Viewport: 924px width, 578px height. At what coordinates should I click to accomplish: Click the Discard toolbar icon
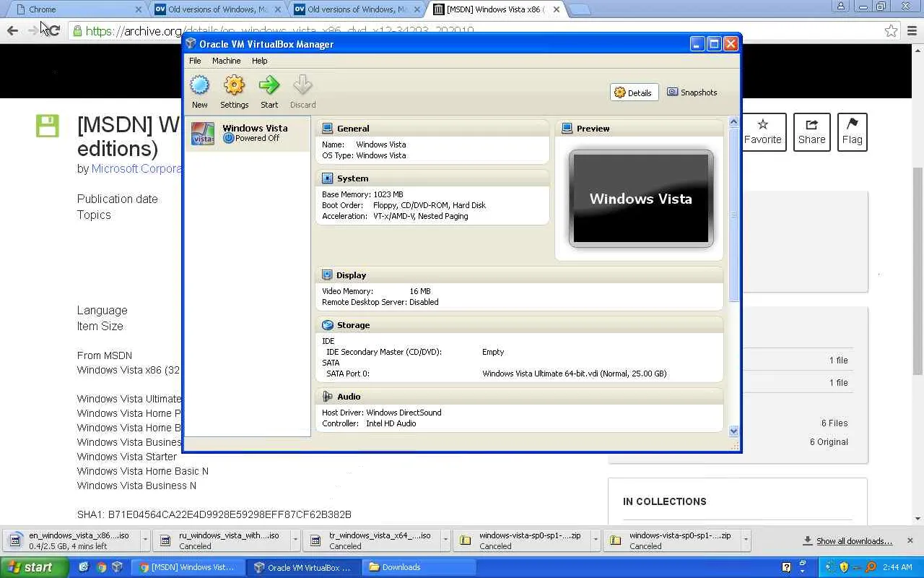302,85
